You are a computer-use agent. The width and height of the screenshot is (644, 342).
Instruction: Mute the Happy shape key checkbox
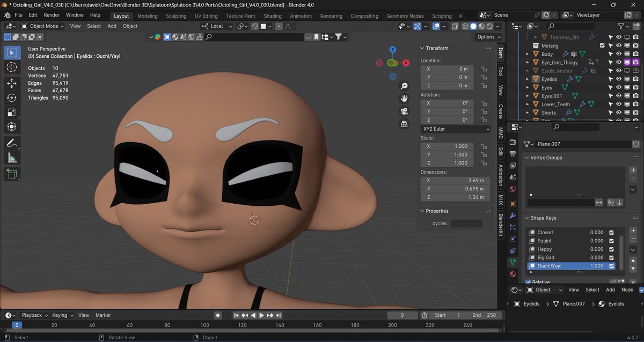point(611,249)
